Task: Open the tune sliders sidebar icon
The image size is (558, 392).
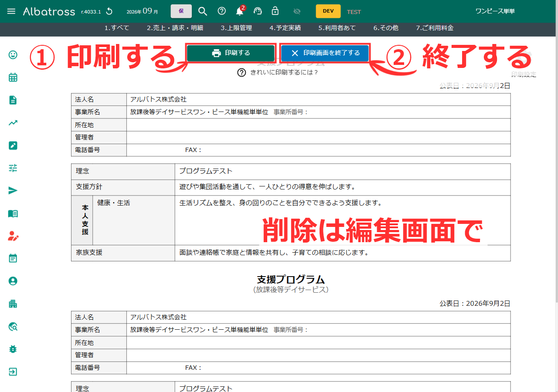Action: click(13, 168)
